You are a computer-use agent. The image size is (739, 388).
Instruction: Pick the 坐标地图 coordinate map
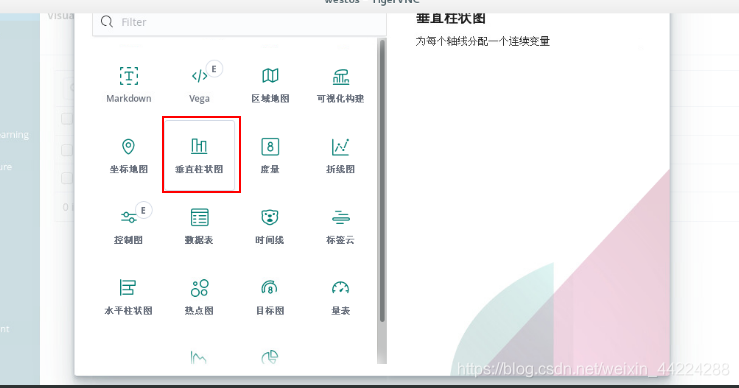coord(129,156)
